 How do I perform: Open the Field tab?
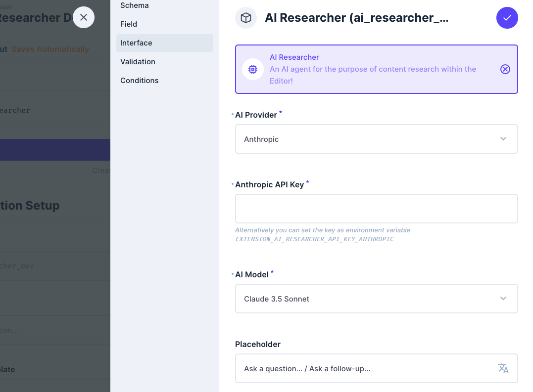[129, 24]
